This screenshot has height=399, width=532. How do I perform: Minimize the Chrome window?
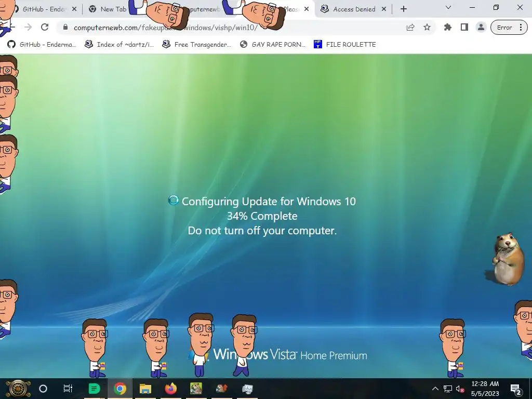coord(472,7)
